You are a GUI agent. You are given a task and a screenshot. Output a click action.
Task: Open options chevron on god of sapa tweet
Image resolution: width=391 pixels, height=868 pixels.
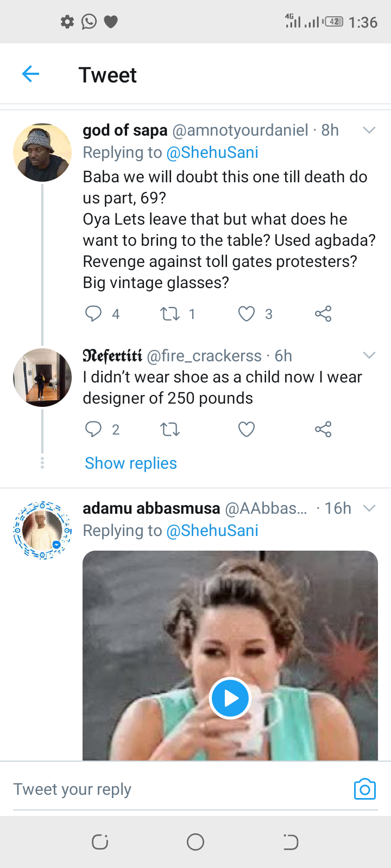point(369,130)
